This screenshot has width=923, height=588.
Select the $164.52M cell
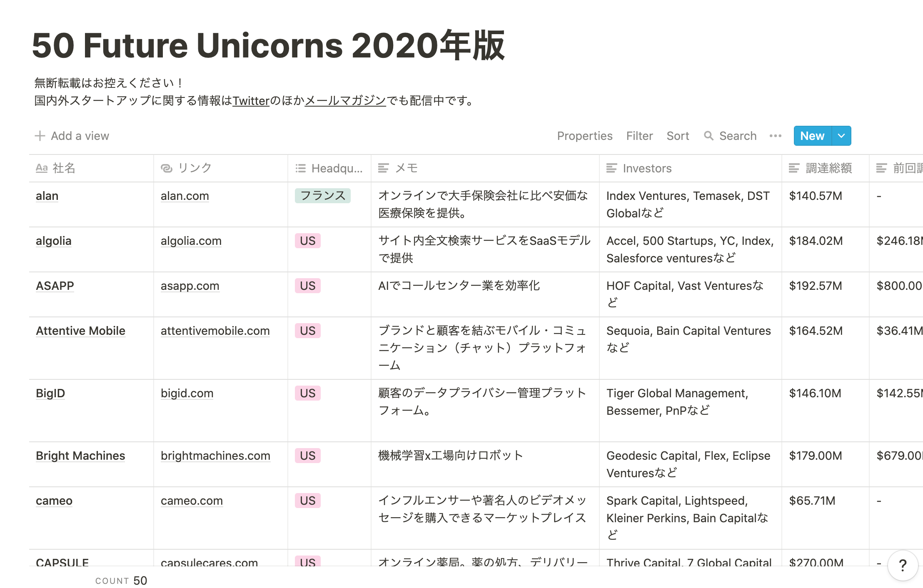tap(826, 348)
